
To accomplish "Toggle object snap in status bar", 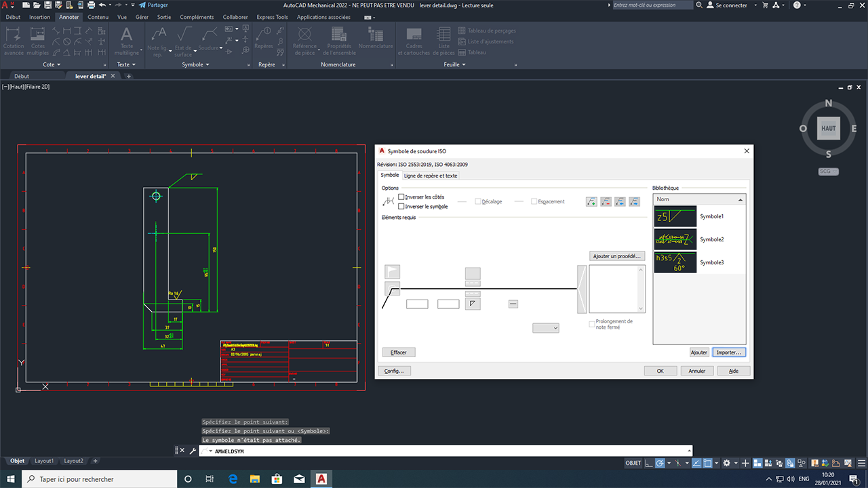I will point(707,463).
